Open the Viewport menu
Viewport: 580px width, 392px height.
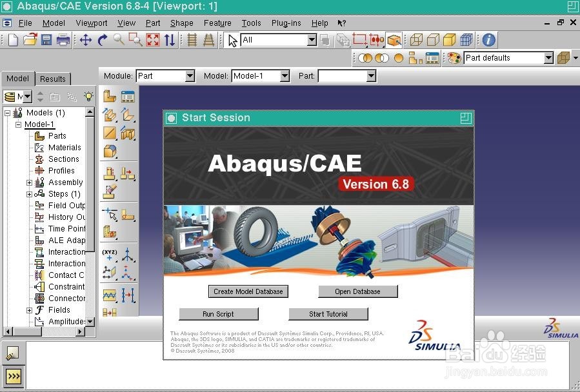coord(92,23)
